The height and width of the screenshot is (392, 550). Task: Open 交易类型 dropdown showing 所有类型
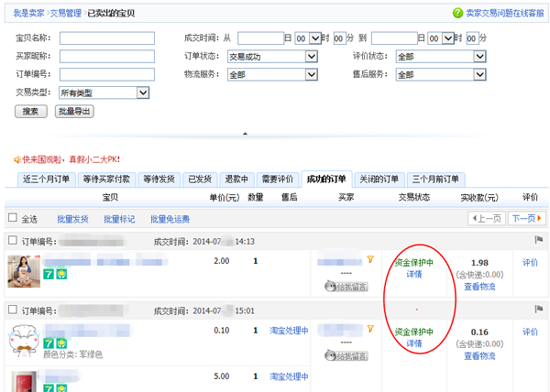[104, 93]
